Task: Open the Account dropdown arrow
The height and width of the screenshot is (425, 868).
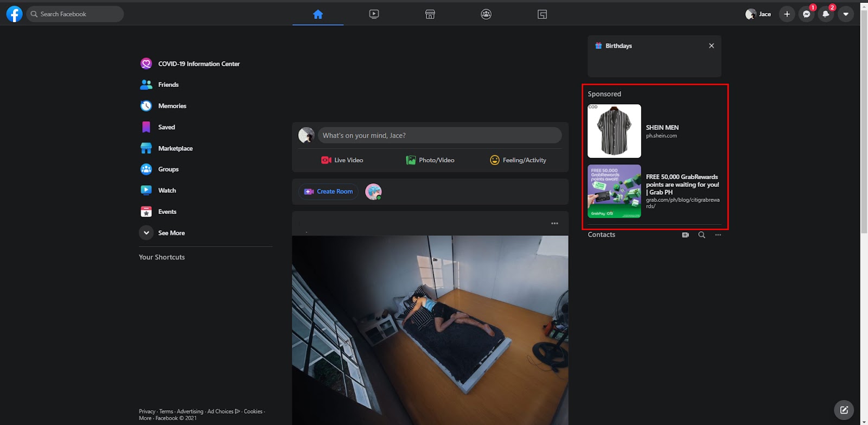Action: pos(846,14)
